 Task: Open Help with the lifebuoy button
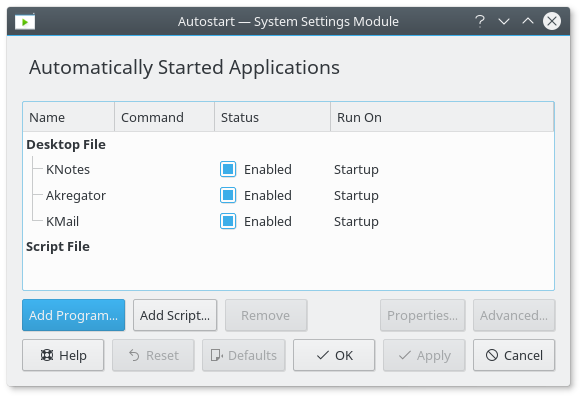pyautogui.click(x=63, y=355)
